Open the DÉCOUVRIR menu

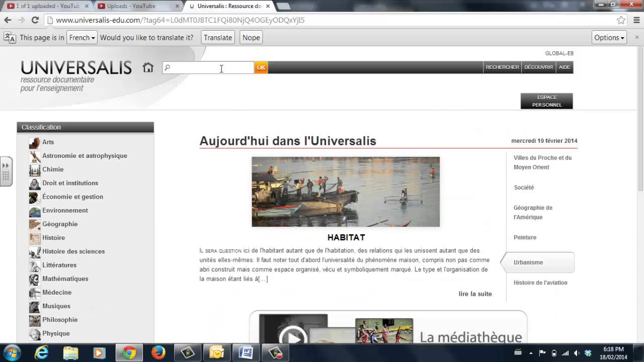pyautogui.click(x=538, y=67)
